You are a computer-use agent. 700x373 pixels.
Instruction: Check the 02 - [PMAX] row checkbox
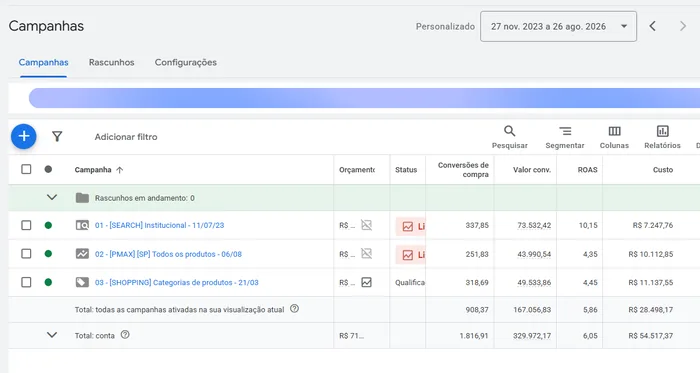[x=26, y=254]
